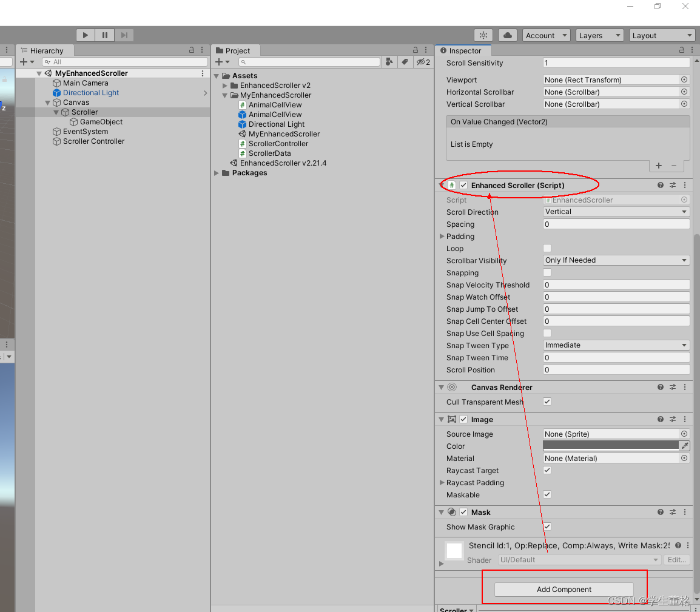Open the more options menu on the Mask component

[x=684, y=512]
